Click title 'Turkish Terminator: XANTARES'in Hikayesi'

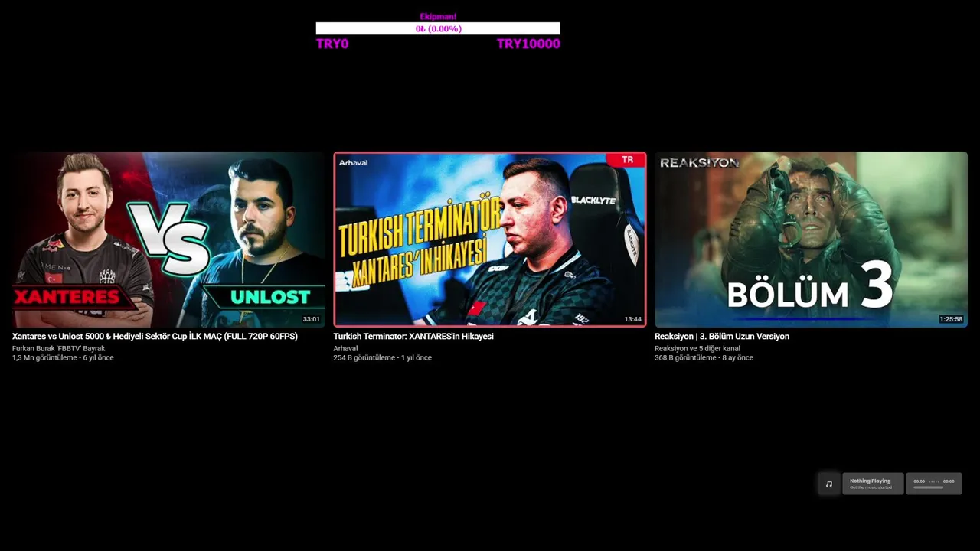413,337
